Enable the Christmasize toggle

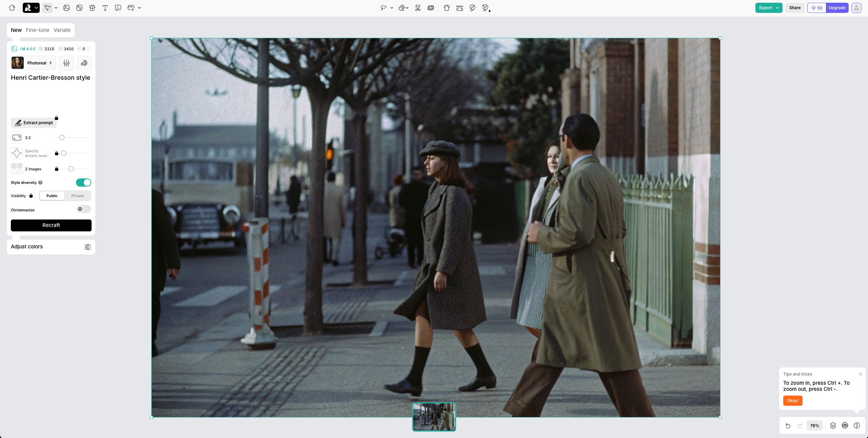tap(83, 209)
